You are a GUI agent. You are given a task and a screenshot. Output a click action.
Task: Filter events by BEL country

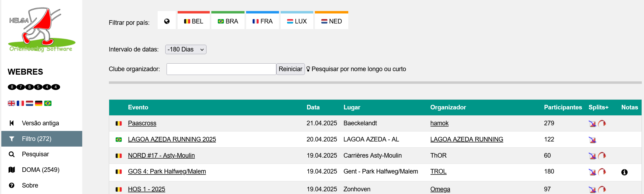[194, 21]
